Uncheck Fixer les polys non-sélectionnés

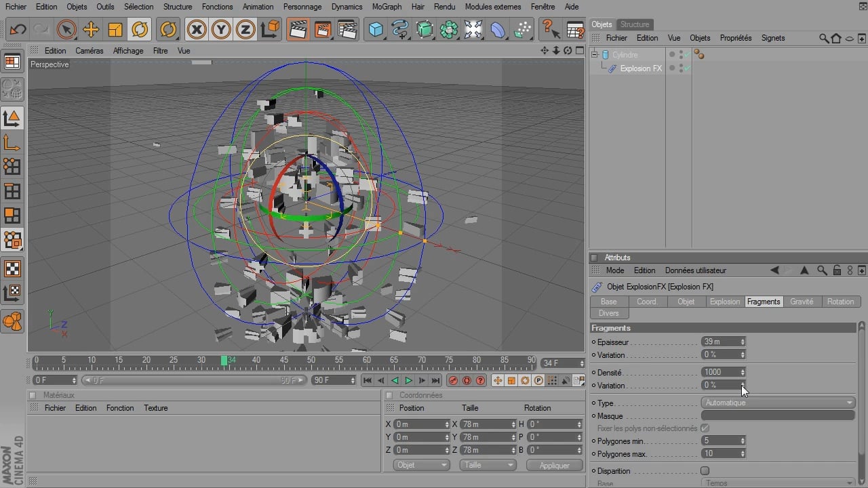coord(705,428)
